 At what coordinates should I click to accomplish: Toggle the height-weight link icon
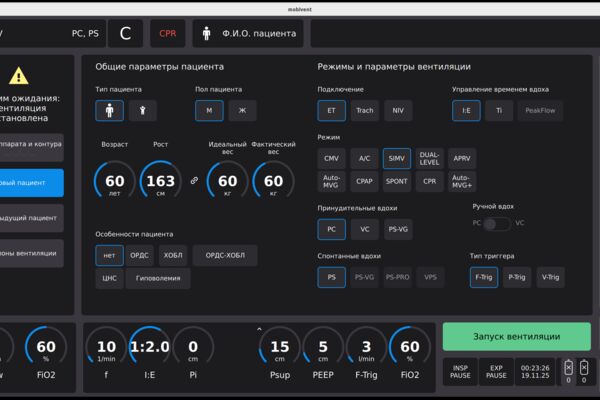(x=194, y=180)
